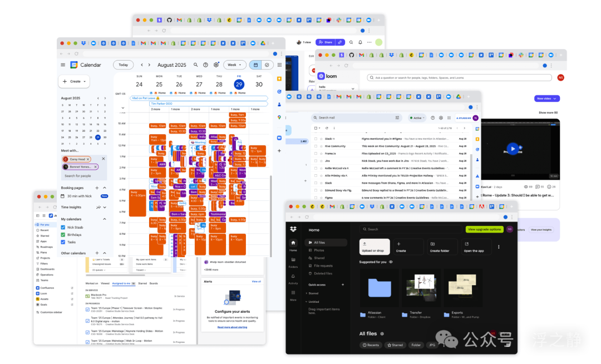Collapse the My calendars section

pyautogui.click(x=105, y=219)
